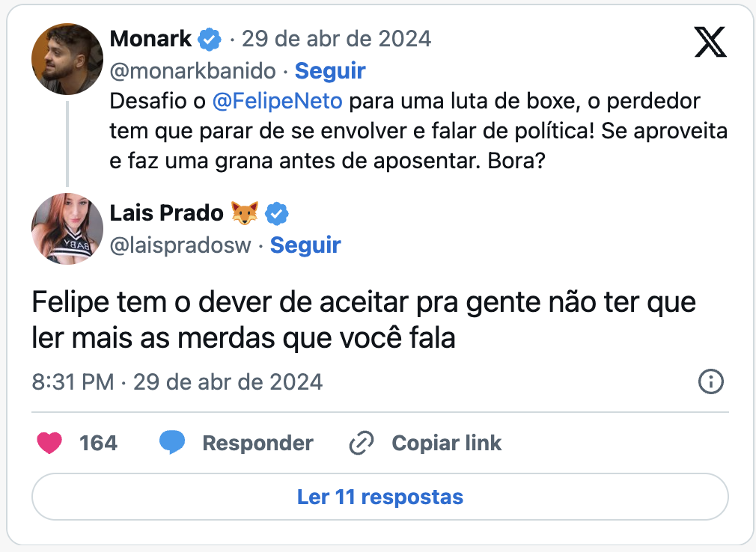Open Lais Prado's profile picture
The width and height of the screenshot is (756, 552).
point(67,229)
